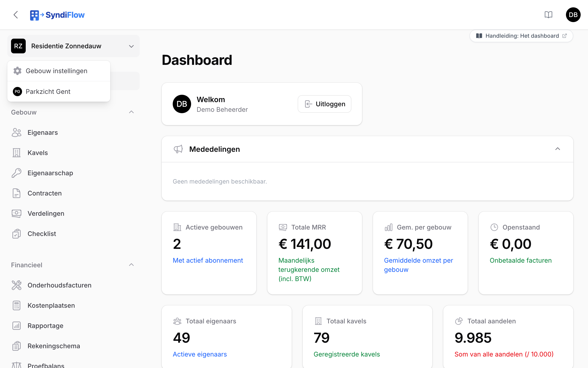Click the Kavels building icon in sidebar
The width and height of the screenshot is (588, 368).
(x=17, y=152)
